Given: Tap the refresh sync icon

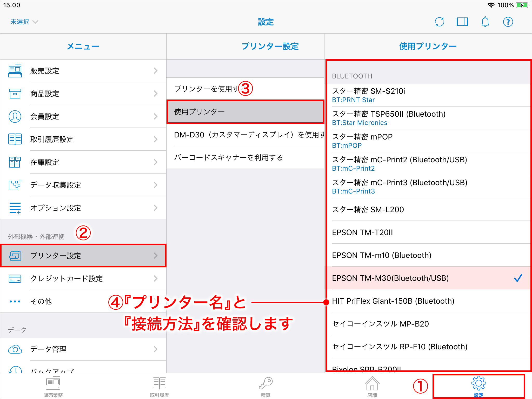Looking at the screenshot, I should [x=439, y=22].
